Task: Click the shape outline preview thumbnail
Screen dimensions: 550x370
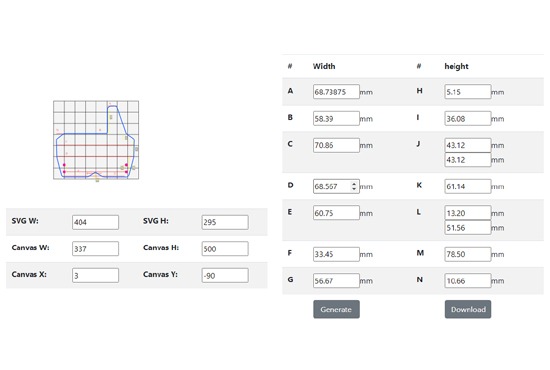Action: point(96,140)
